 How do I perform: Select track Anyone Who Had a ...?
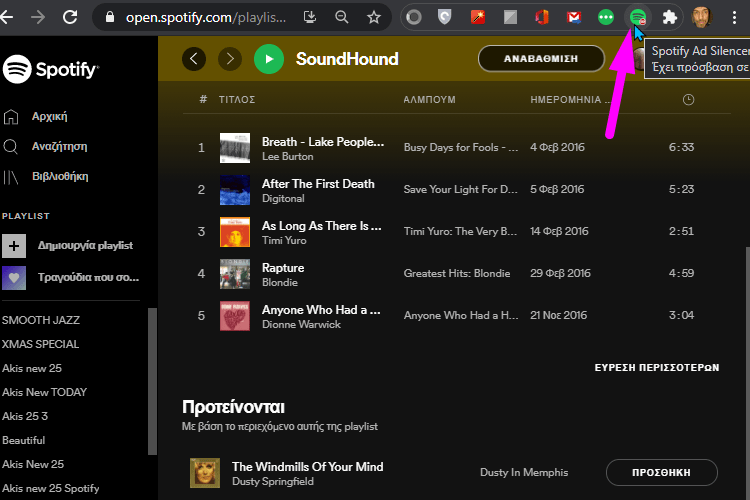tap(321, 310)
